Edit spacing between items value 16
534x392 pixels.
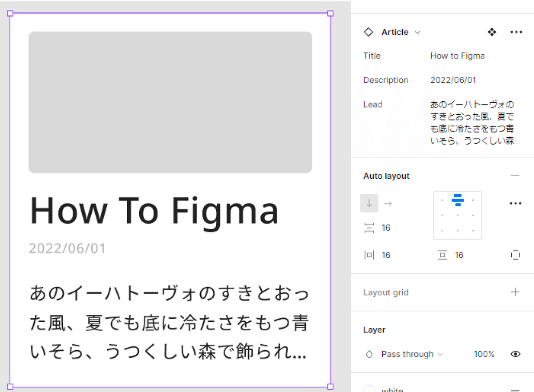click(x=386, y=228)
